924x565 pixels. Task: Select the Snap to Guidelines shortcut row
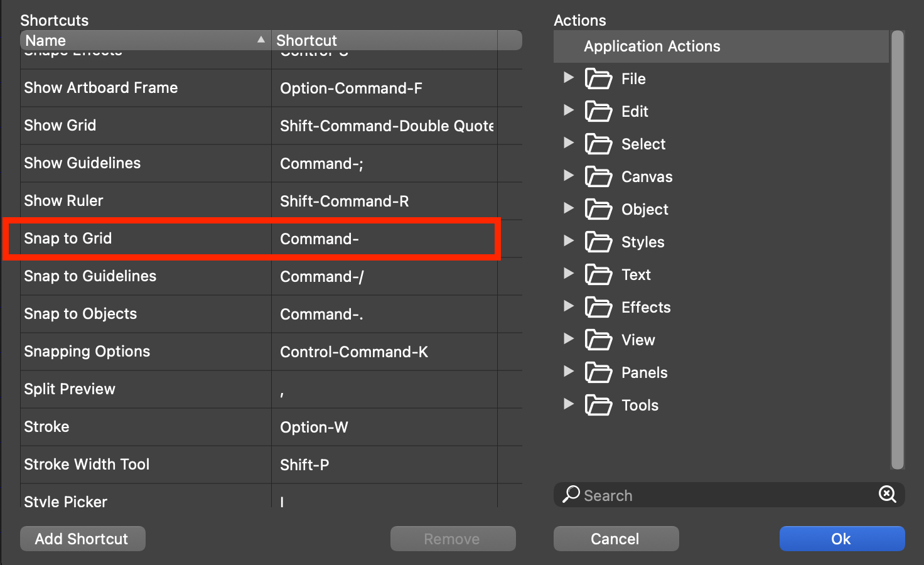click(251, 276)
